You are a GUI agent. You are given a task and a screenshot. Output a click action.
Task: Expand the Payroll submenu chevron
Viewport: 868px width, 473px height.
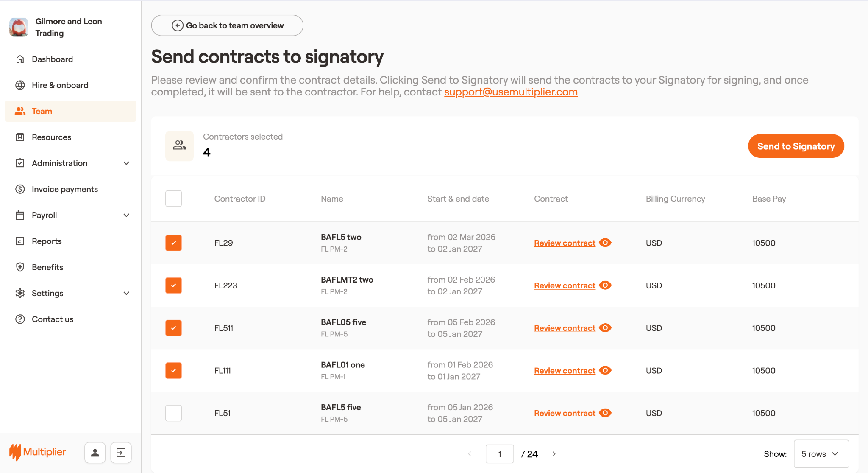click(126, 215)
